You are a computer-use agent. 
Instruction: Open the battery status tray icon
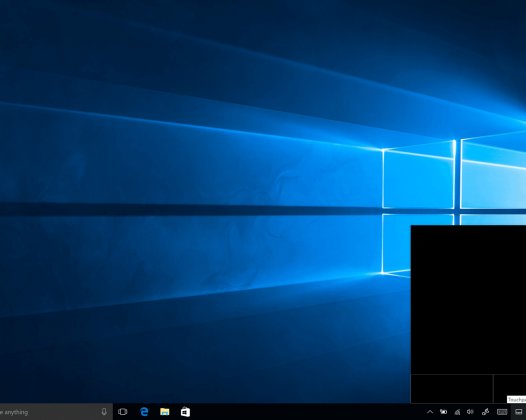coord(443,412)
